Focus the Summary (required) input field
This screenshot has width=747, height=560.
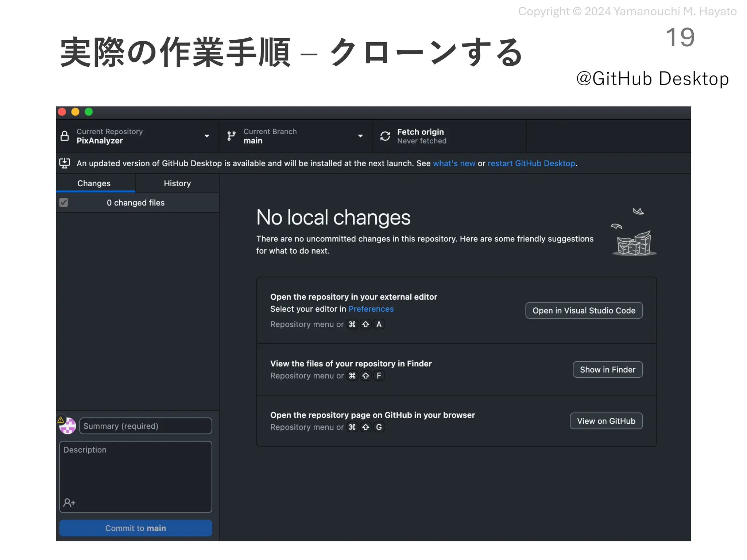(x=146, y=426)
